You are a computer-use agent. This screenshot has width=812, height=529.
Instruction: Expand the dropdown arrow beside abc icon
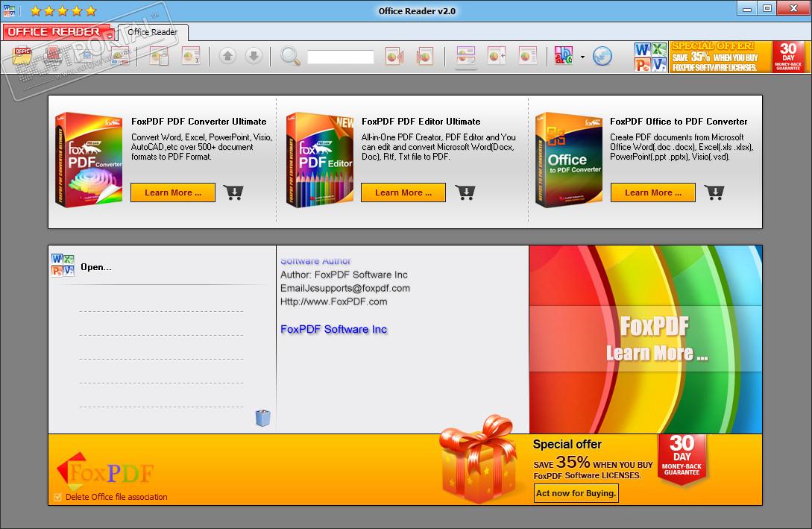pyautogui.click(x=582, y=57)
